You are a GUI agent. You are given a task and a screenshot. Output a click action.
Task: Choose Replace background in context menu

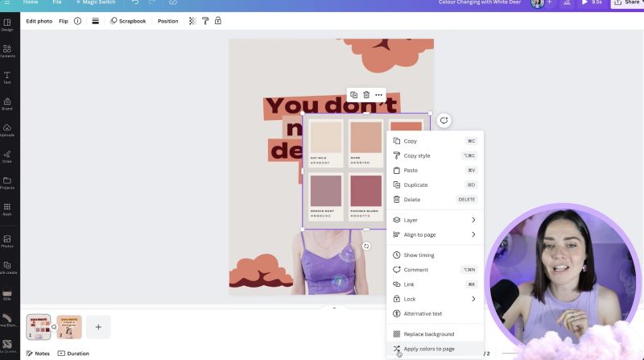[x=435, y=334]
